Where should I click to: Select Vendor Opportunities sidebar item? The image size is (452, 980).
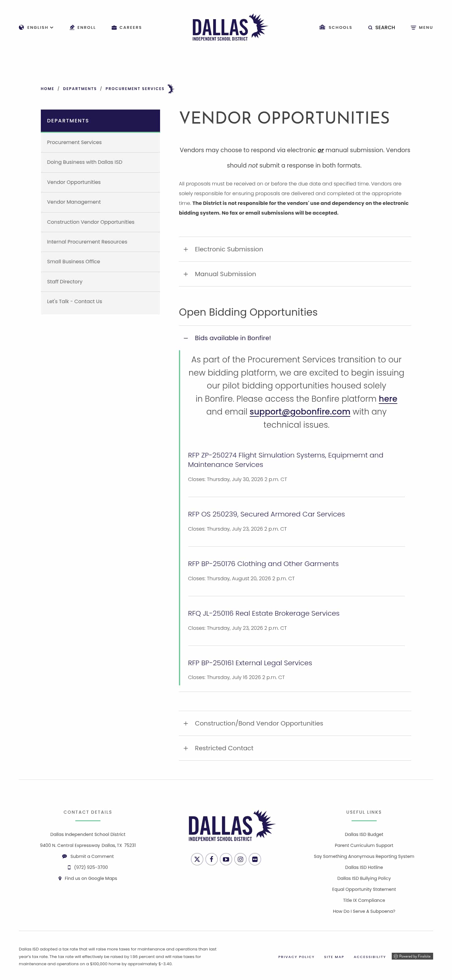100,182
